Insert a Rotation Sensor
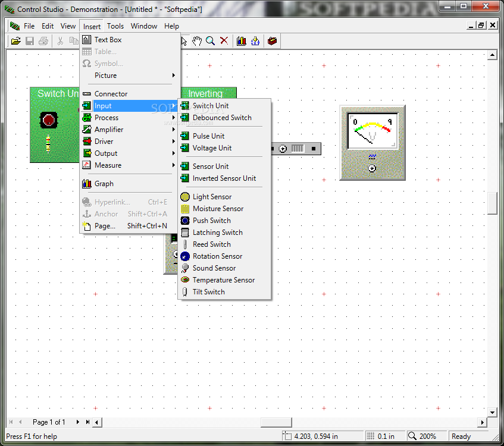 224,256
